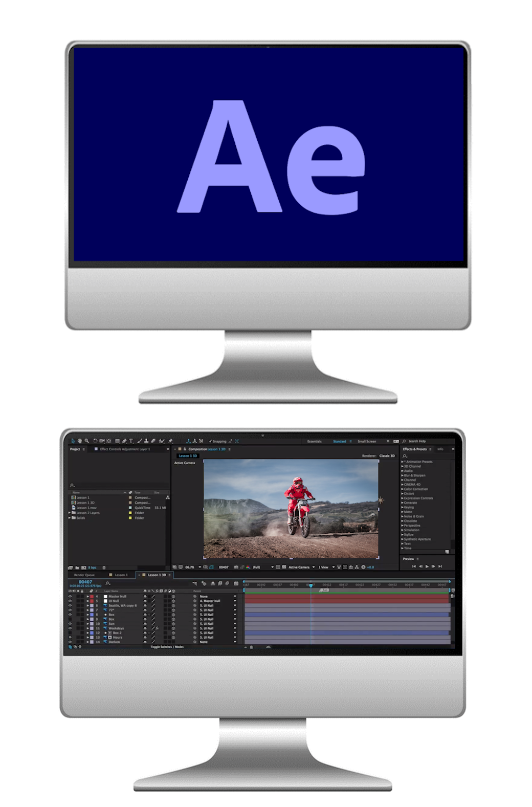Click Toggle Switches / Modes button
532x807 pixels.
(167, 647)
